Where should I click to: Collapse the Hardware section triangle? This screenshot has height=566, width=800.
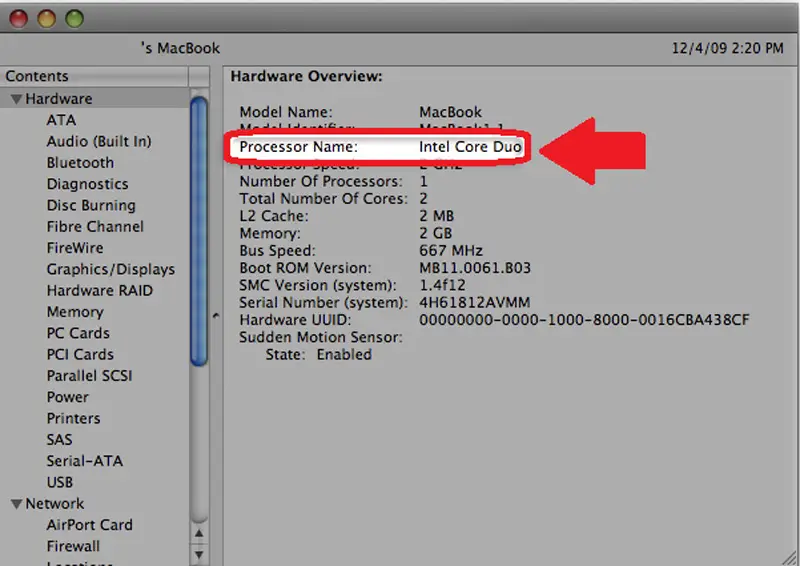pyautogui.click(x=16, y=99)
